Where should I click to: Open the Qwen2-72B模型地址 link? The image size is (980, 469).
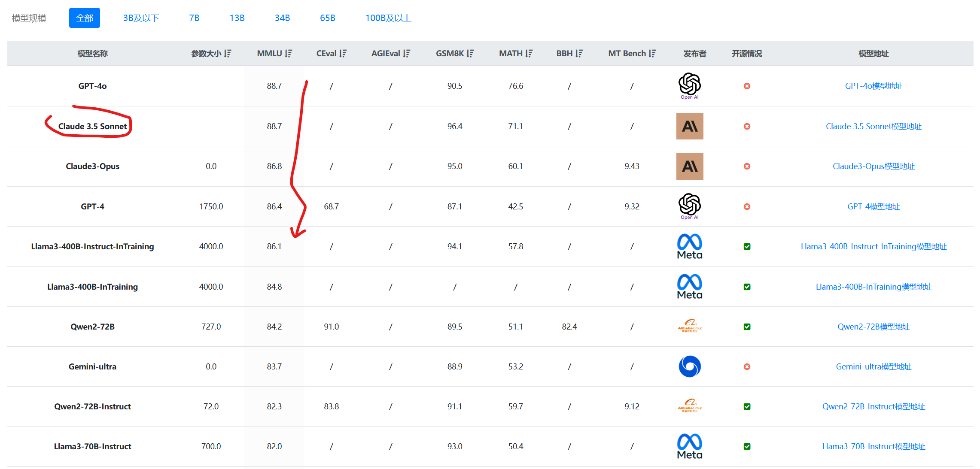873,327
